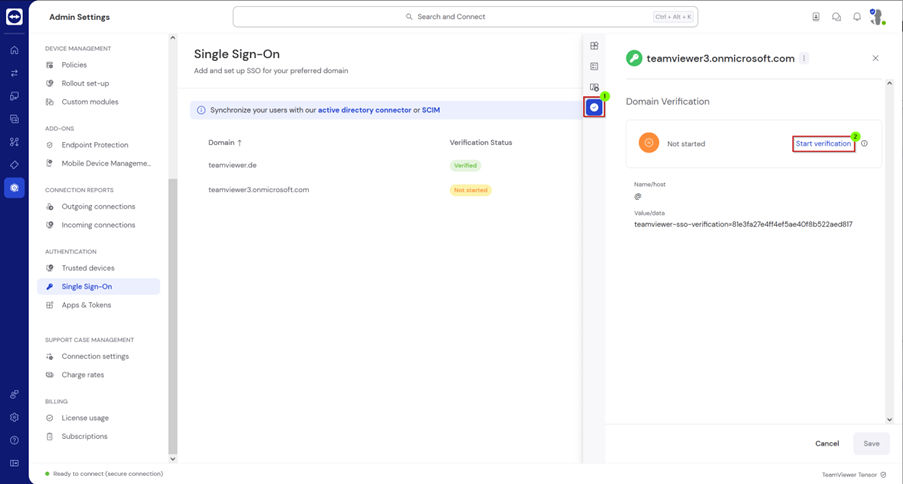
Task: Click the sidebar scrollbar thumb
Action: pyautogui.click(x=173, y=316)
